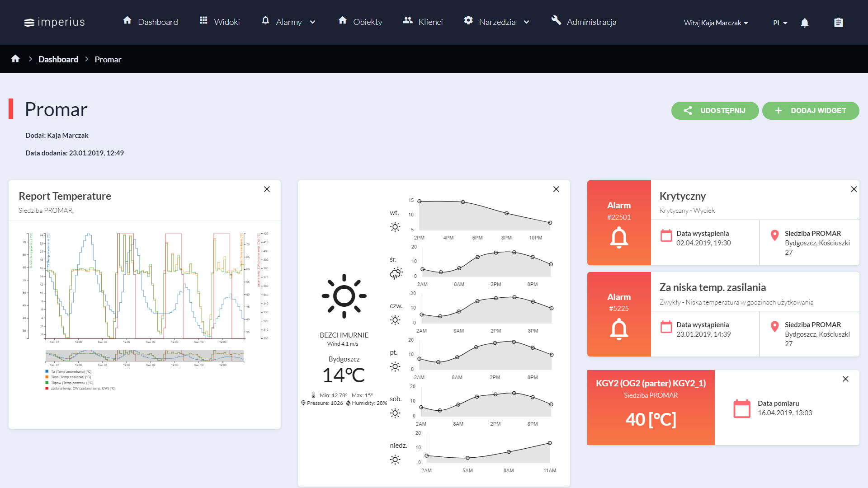Click the pt. sunny forecast icon
Screen dimensions: 868x488
tap(395, 366)
